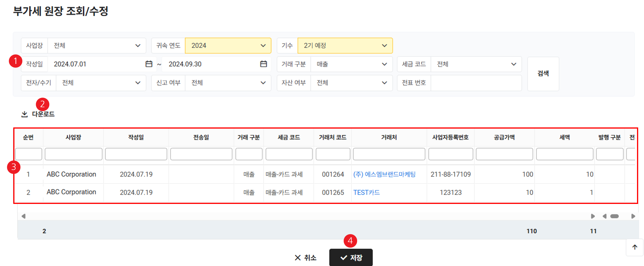
Task: Click the 검색 search button
Action: pyautogui.click(x=543, y=73)
